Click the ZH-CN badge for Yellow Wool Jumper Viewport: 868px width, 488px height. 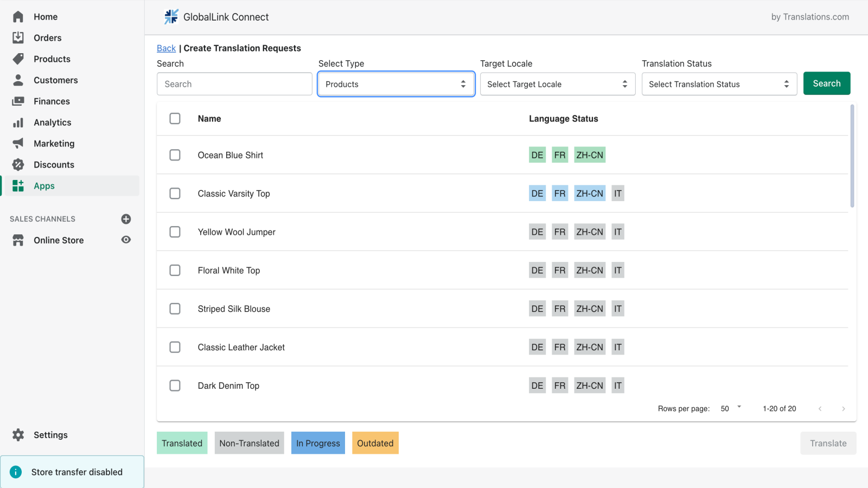(590, 232)
